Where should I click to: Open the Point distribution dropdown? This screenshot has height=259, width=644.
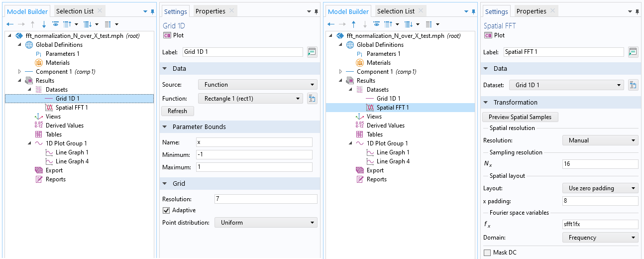tap(266, 223)
